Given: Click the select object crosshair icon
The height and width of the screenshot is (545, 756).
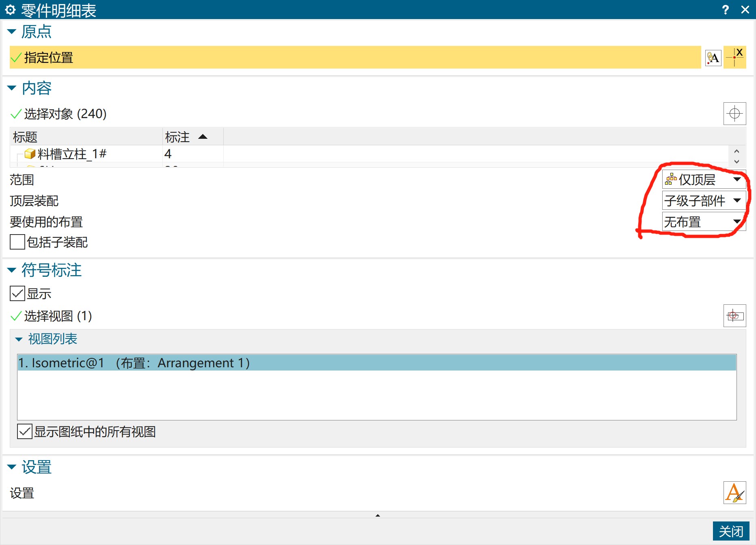Looking at the screenshot, I should coord(735,114).
